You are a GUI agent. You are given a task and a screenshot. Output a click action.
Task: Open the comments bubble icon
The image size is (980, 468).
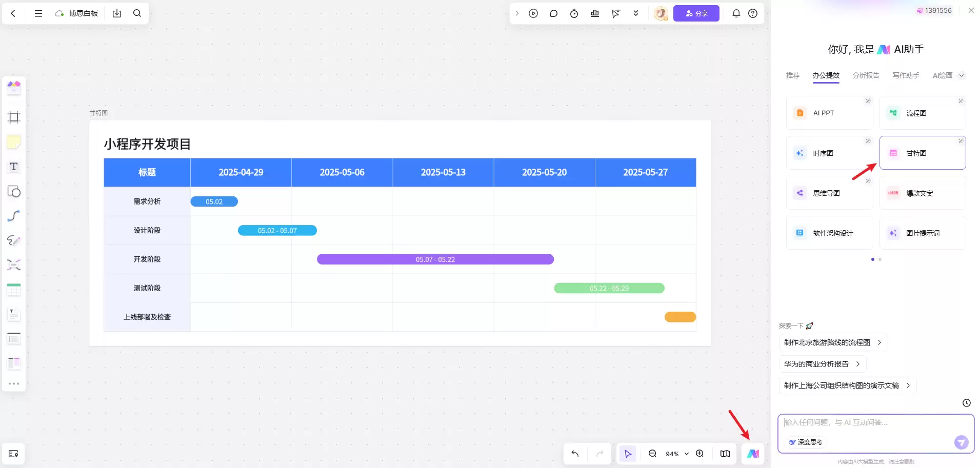(554, 13)
